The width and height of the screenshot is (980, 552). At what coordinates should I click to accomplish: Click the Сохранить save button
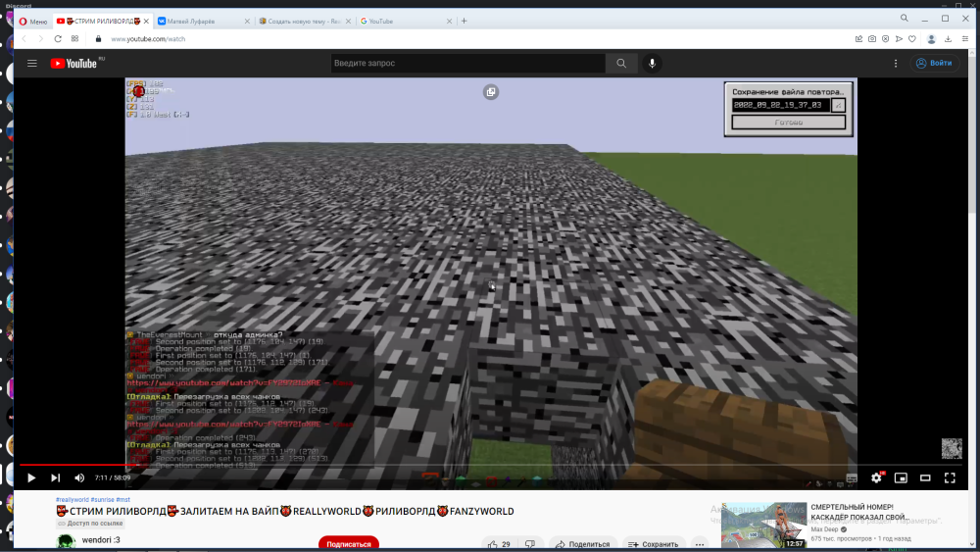653,544
